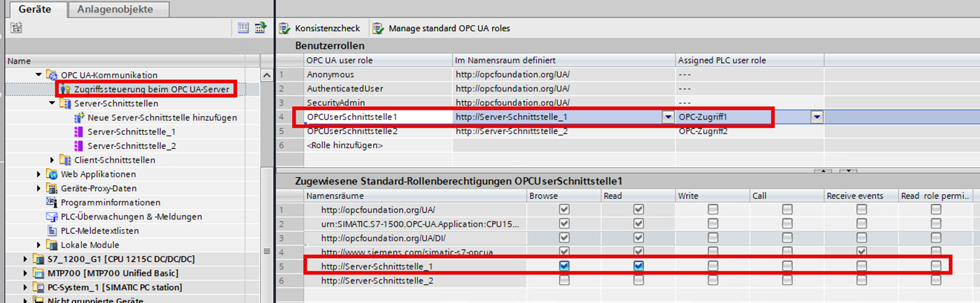Click the <Rolle hinzufügen> entry
The height and width of the screenshot is (303, 980).
[345, 145]
